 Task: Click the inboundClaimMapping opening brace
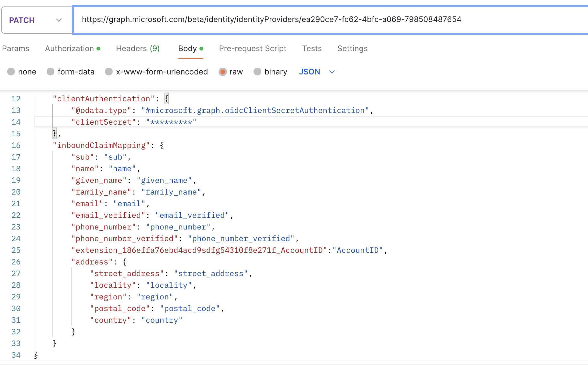click(162, 145)
